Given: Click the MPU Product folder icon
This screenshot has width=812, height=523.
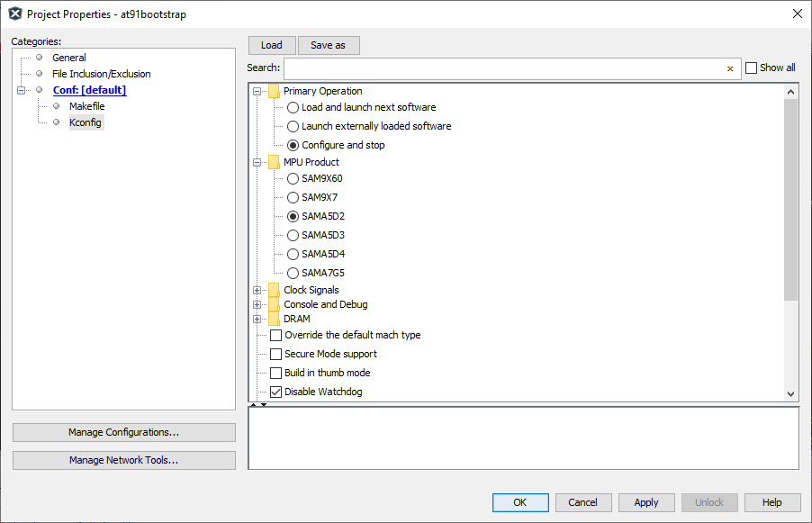Looking at the screenshot, I should click(x=274, y=162).
